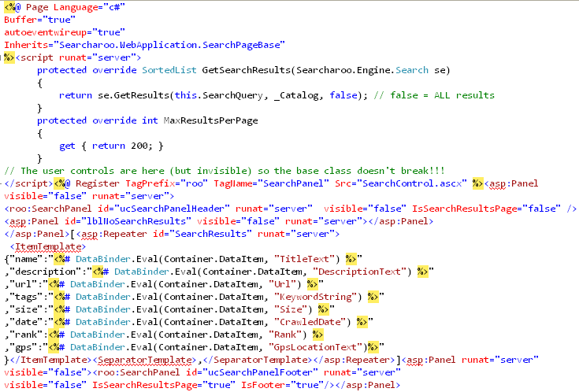Image resolution: width=579 pixels, height=392 pixels.
Task: Click the MaxResultsPerPage property name
Action: point(210,120)
